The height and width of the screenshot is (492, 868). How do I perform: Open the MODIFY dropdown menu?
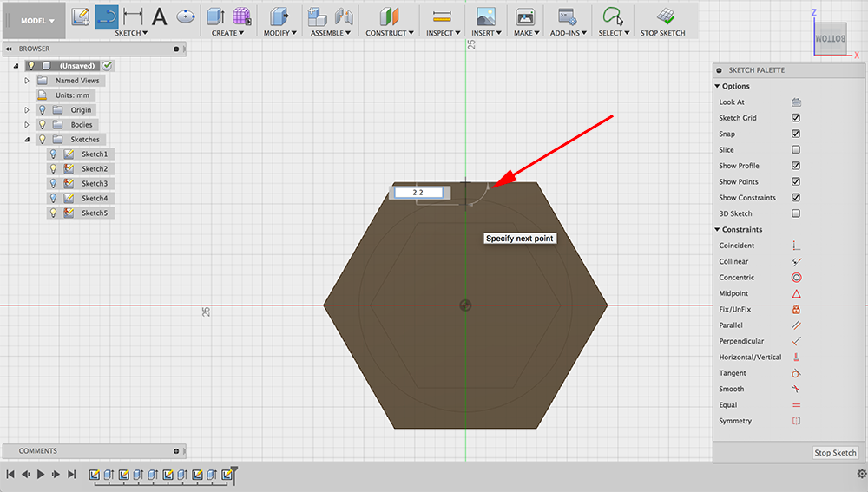(x=280, y=33)
